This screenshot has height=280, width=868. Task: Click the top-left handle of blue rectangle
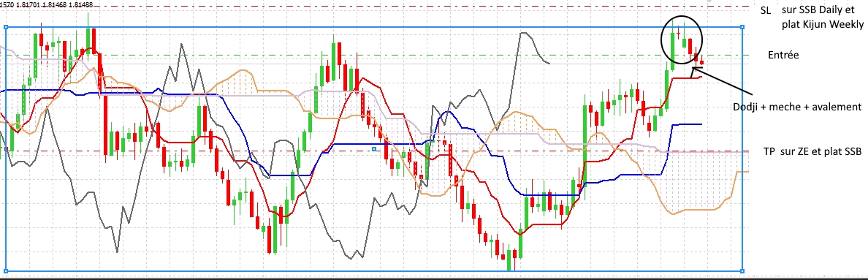coord(6,26)
